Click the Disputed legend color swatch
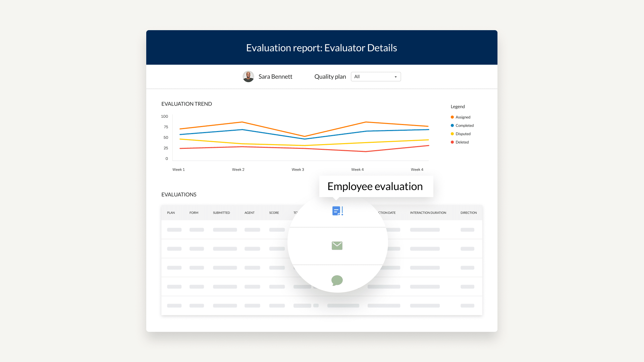Viewport: 644px width, 362px height. click(452, 133)
